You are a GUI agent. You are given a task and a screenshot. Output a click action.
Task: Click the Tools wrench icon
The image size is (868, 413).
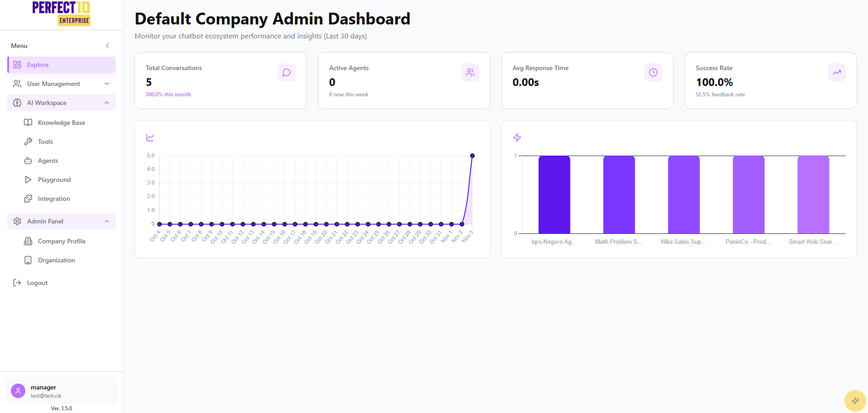pyautogui.click(x=28, y=142)
